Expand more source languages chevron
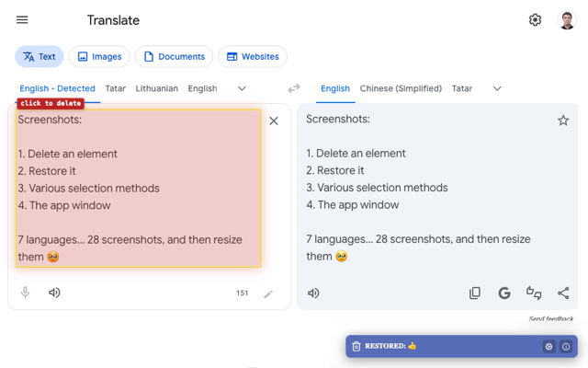Image resolution: width=588 pixels, height=368 pixels. tap(242, 88)
